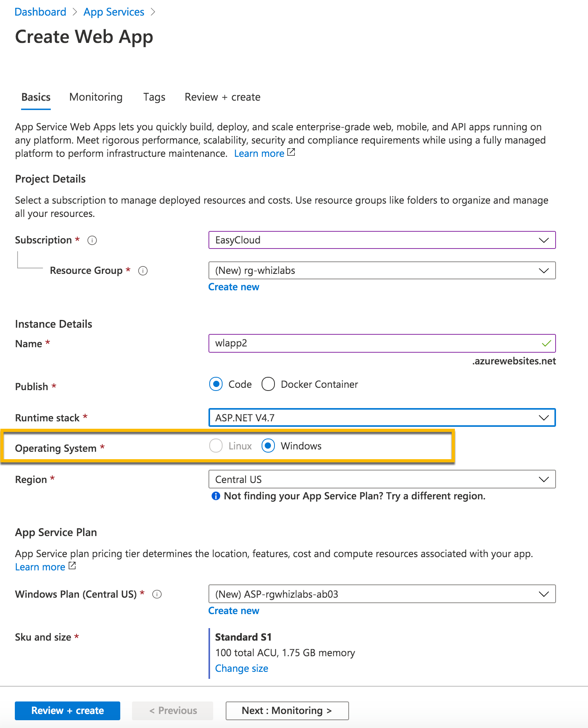Click the Instance Details heading

(53, 324)
